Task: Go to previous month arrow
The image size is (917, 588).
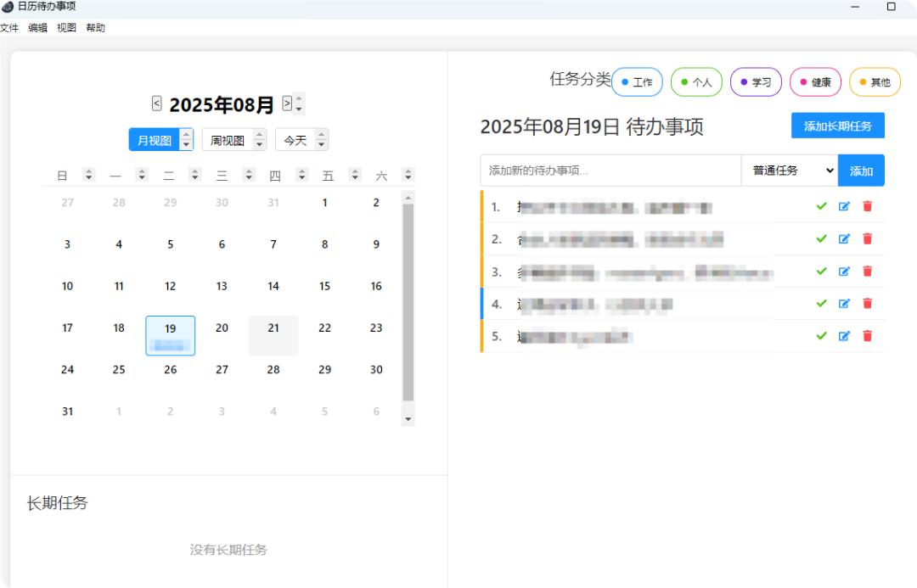Action: click(157, 104)
